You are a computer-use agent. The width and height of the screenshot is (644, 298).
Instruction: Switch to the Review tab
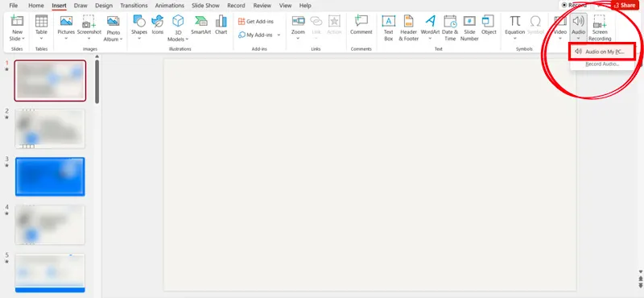coord(262,6)
